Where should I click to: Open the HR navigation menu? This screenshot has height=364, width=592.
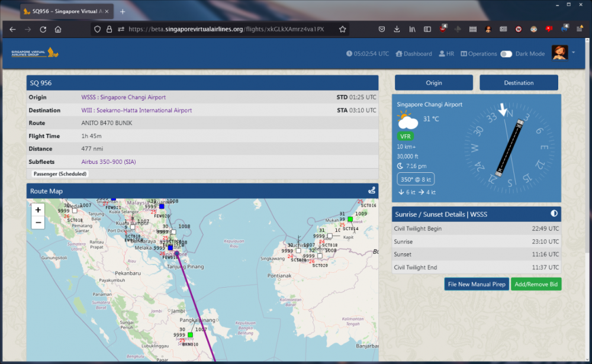click(446, 54)
